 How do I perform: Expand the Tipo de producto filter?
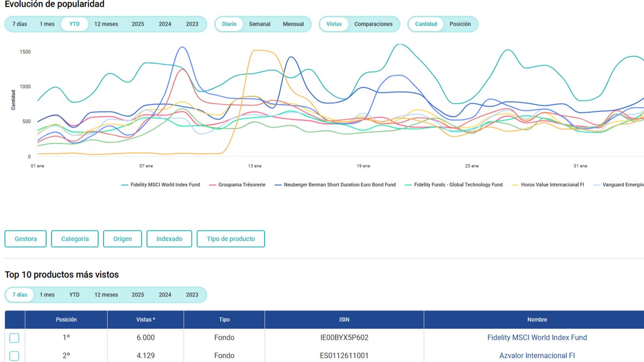tap(231, 239)
